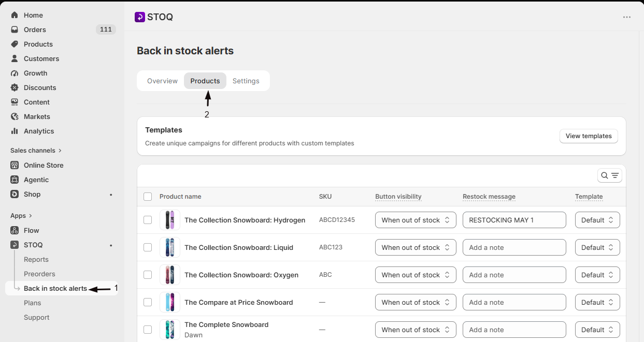644x342 pixels.
Task: Click the Hydrogen snowboard product name
Action: tap(245, 220)
